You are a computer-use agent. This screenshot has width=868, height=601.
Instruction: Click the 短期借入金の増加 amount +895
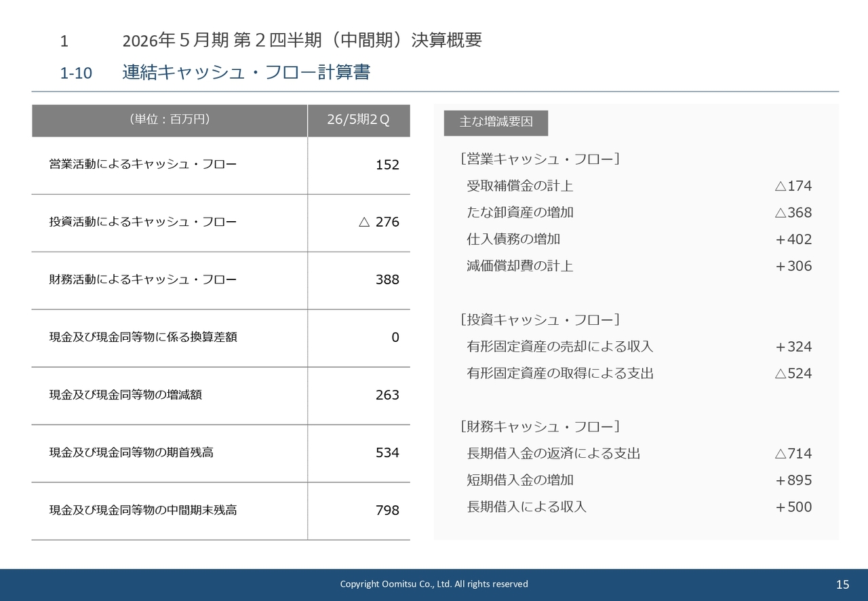pyautogui.click(x=793, y=480)
